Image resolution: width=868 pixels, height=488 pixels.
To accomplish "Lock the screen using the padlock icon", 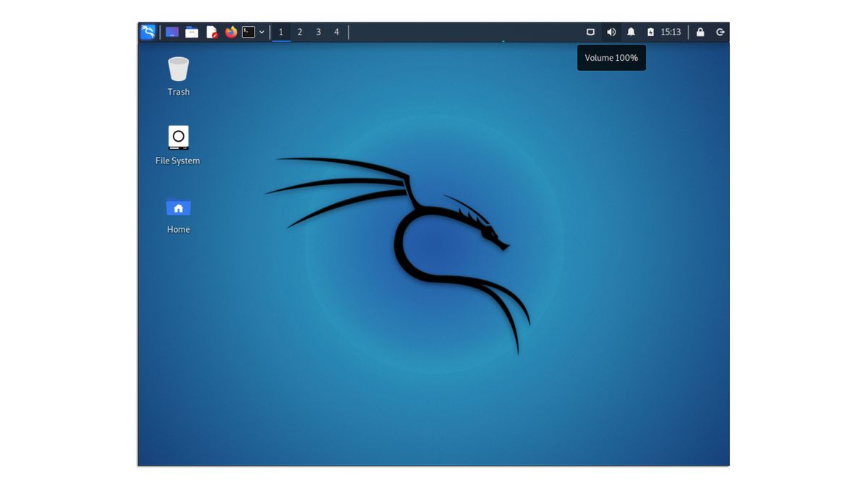I will tap(699, 31).
